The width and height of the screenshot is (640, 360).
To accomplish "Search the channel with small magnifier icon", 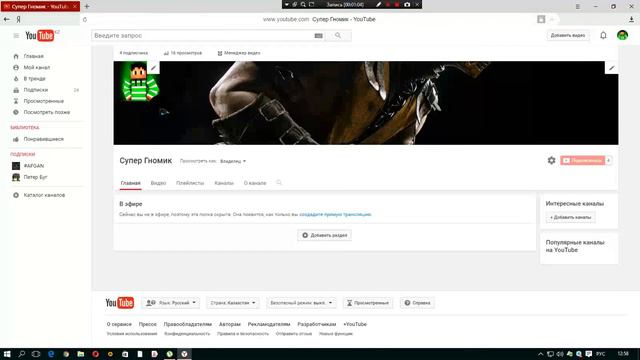I will pyautogui.click(x=279, y=182).
